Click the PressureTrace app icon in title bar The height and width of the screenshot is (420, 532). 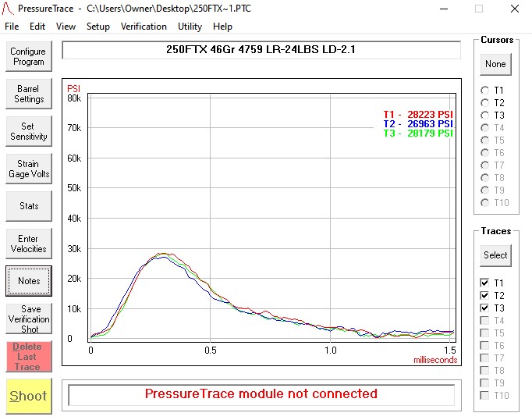8,9
